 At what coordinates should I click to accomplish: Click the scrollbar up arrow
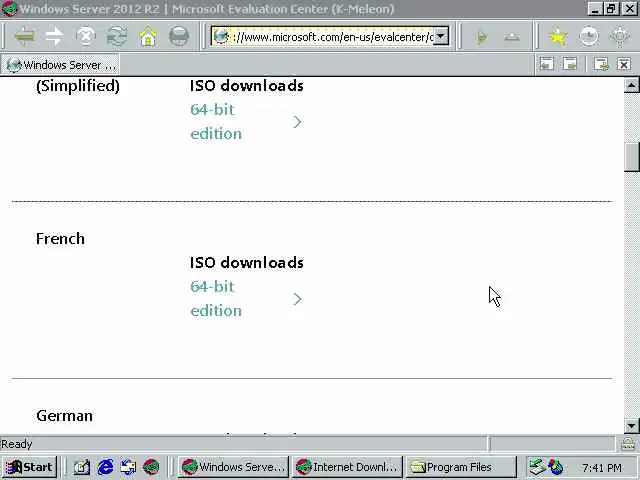(x=631, y=85)
